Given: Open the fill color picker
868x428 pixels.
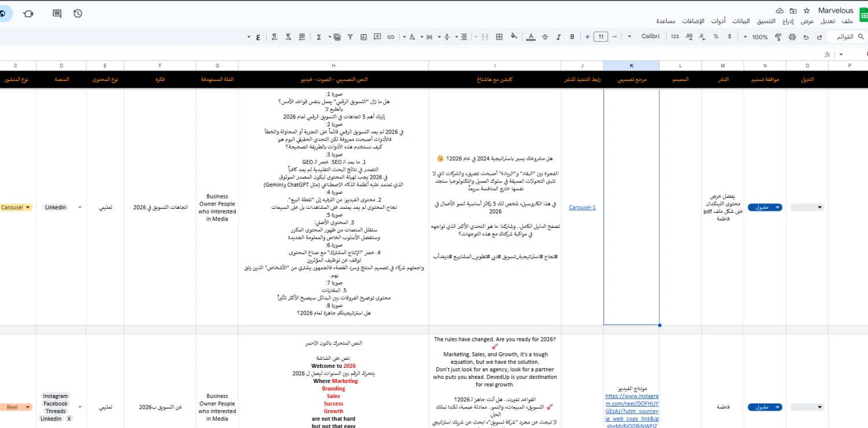Looking at the screenshot, I should click(x=513, y=36).
